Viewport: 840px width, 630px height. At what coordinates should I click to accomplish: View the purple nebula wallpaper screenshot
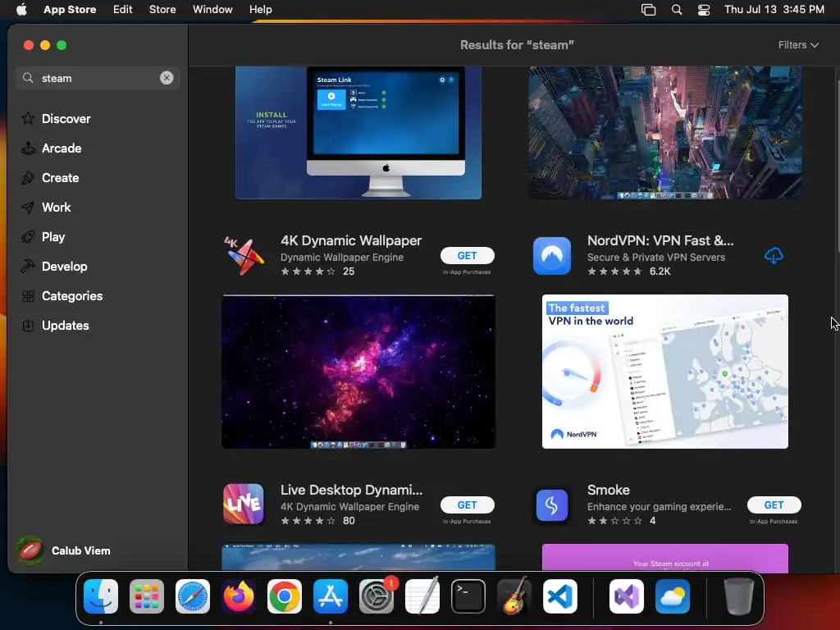pyautogui.click(x=358, y=372)
